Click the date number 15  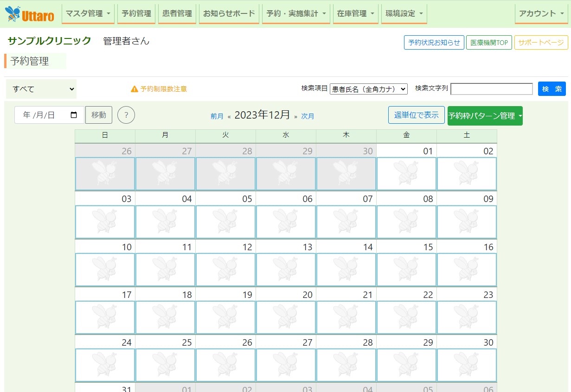coord(428,247)
